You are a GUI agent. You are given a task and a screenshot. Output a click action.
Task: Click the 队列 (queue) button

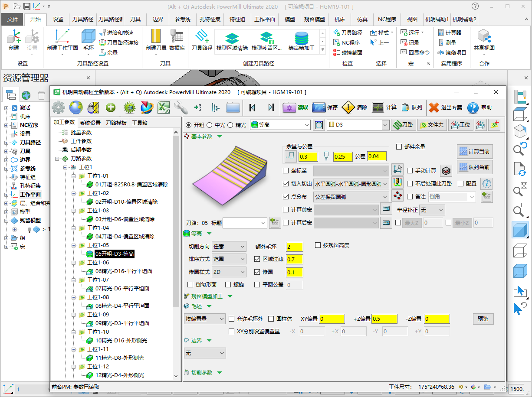[x=411, y=107]
